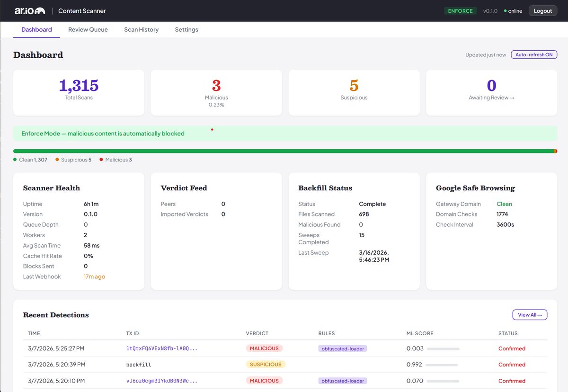Click the ML SCORE column header
The image size is (568, 392).
point(420,333)
